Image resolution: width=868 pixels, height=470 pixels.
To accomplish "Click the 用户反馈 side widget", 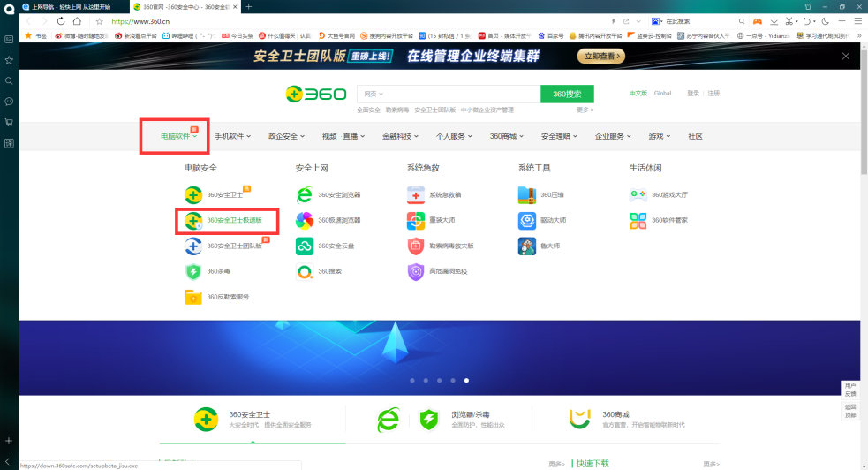I will tap(850, 390).
